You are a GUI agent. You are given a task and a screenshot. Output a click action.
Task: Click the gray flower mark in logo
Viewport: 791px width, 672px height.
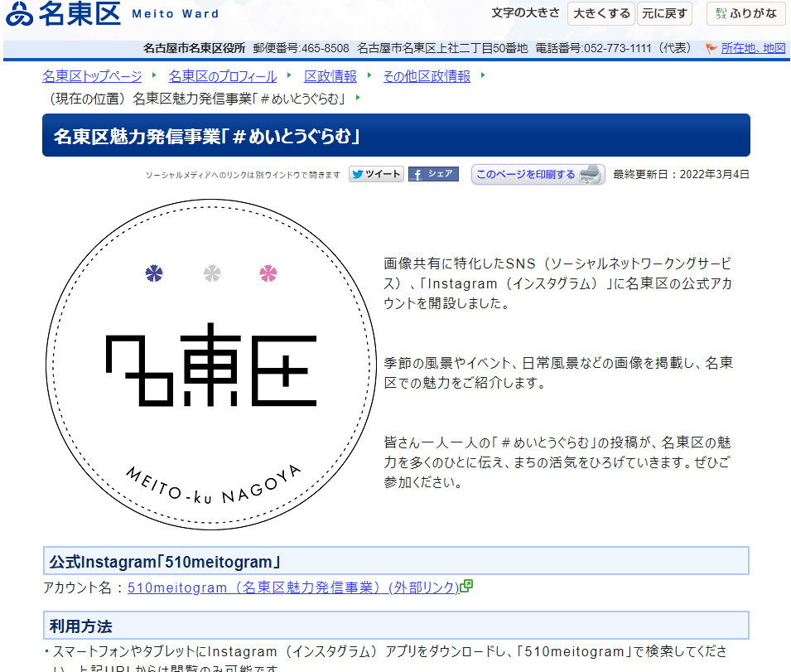[212, 273]
